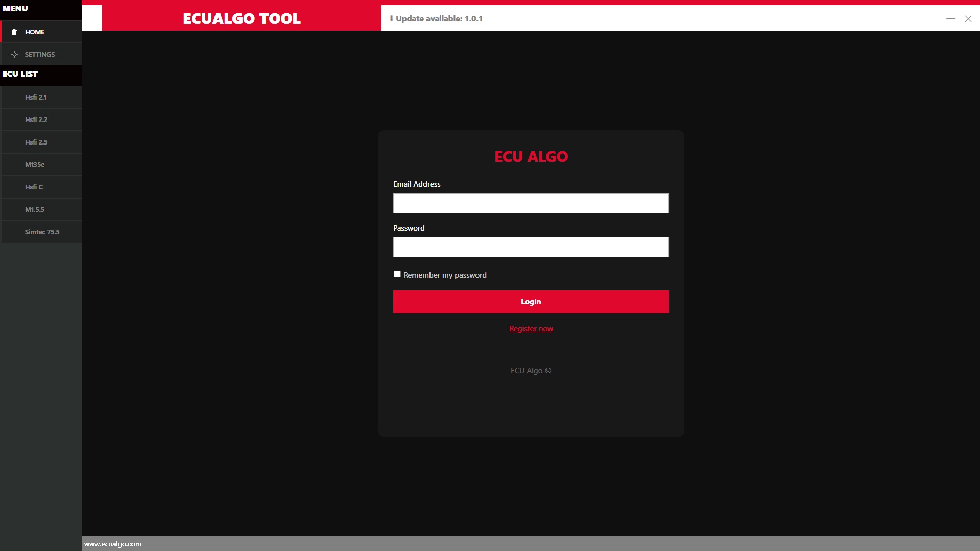The image size is (980, 551).
Task: Click the ECUALGO TOOL header title
Action: [242, 19]
